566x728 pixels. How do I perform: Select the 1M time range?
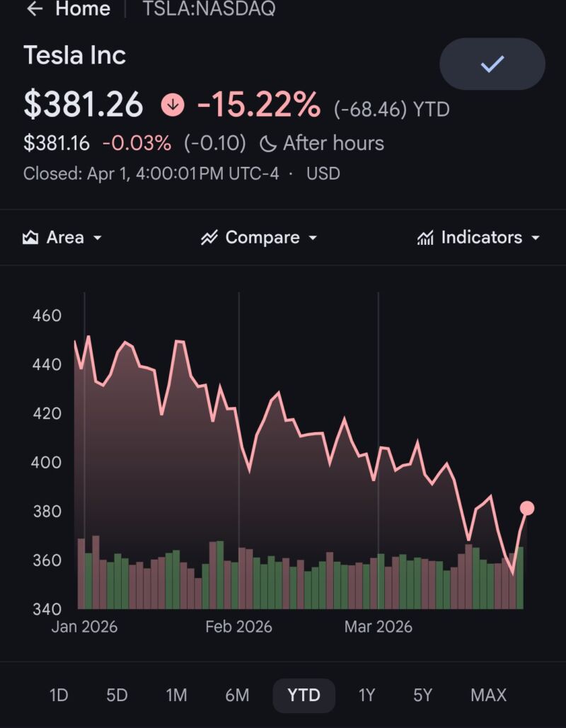tap(176, 695)
